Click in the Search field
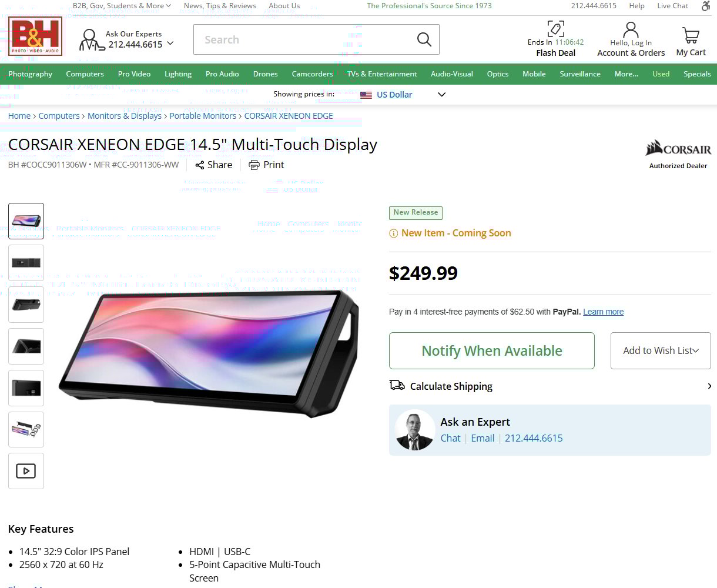This screenshot has width=717, height=588. coord(304,39)
